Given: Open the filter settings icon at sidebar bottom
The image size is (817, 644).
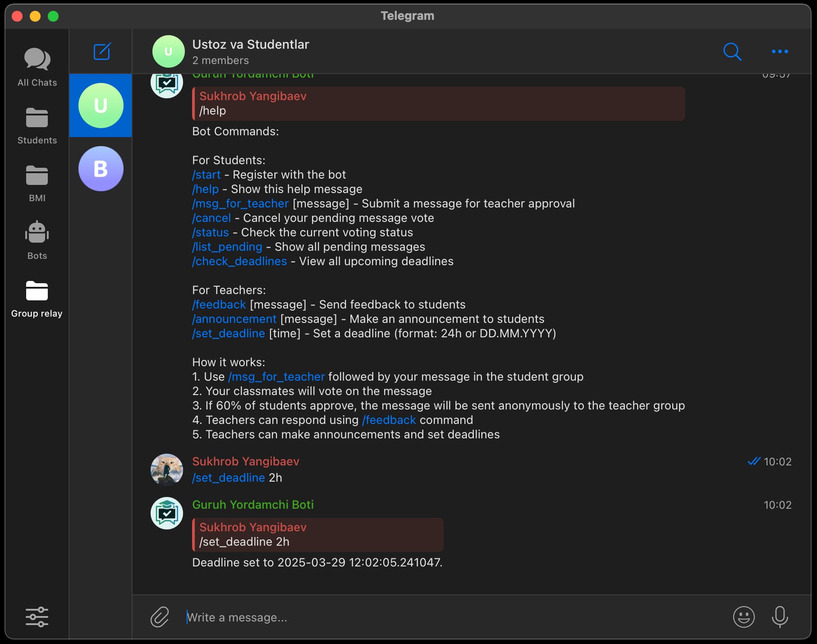Looking at the screenshot, I should click(37, 616).
